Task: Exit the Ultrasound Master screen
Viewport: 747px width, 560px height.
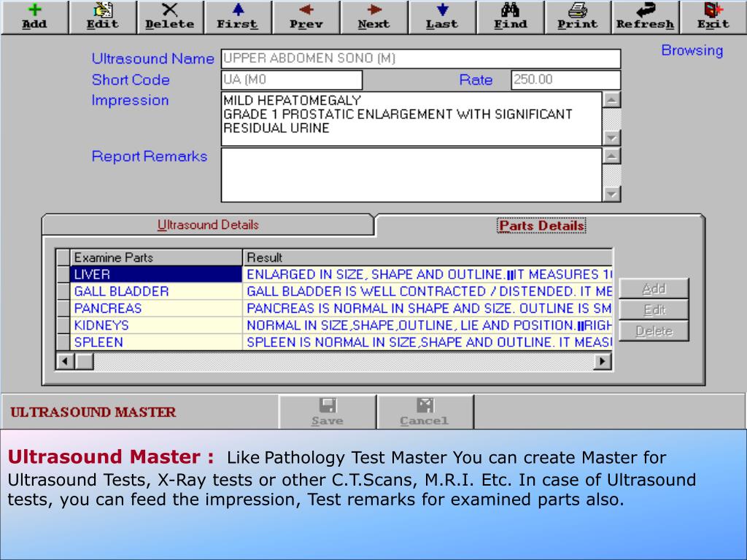Action: tap(713, 17)
